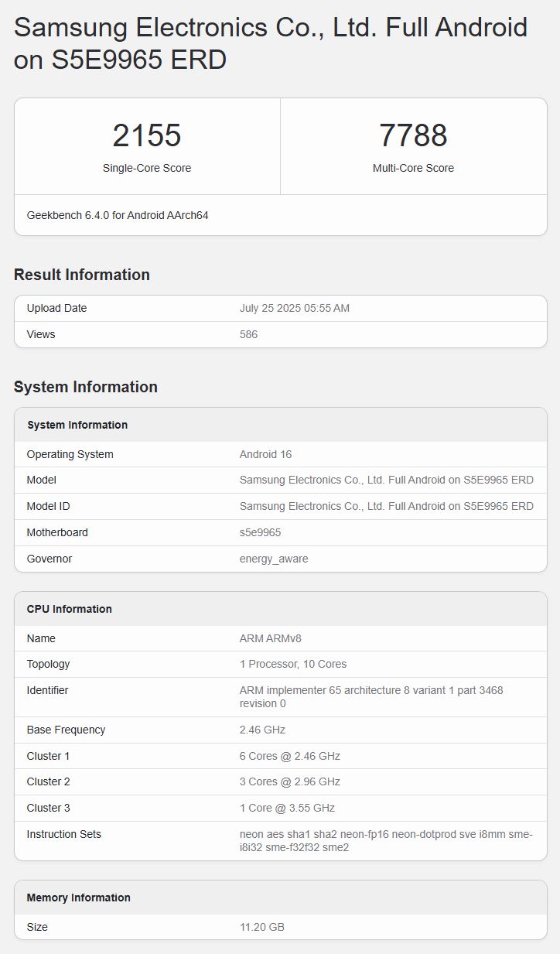Click the views count 586

pyautogui.click(x=248, y=334)
